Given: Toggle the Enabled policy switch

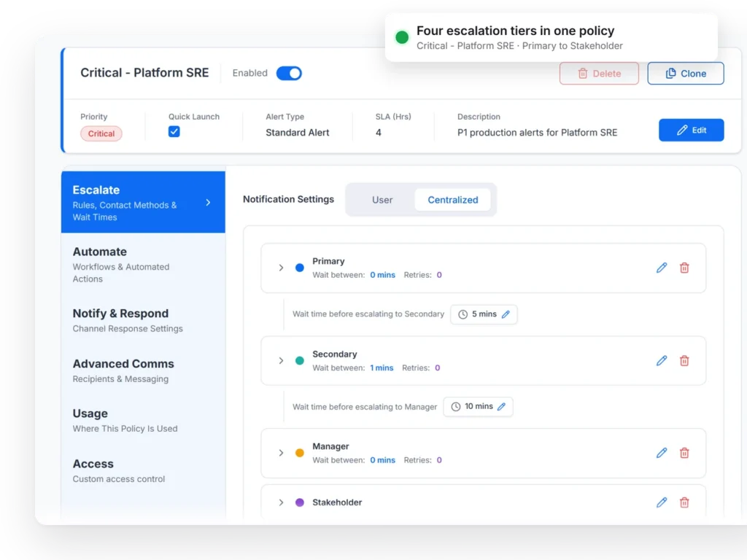Looking at the screenshot, I should pos(289,74).
